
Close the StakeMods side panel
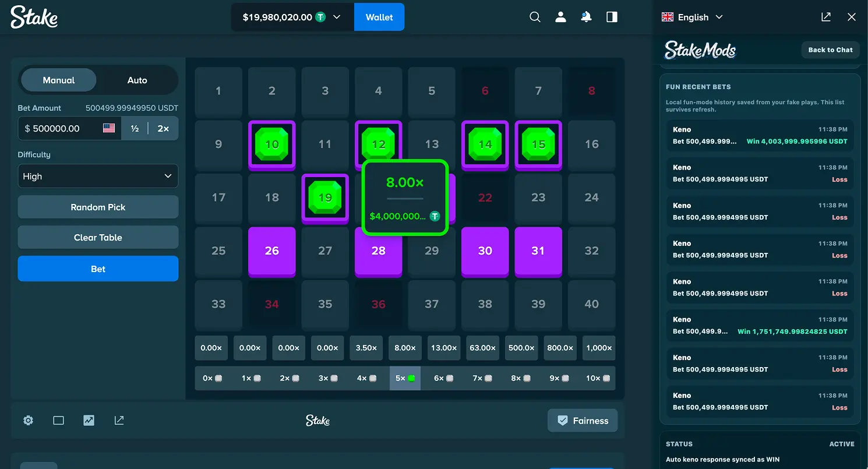[852, 17]
